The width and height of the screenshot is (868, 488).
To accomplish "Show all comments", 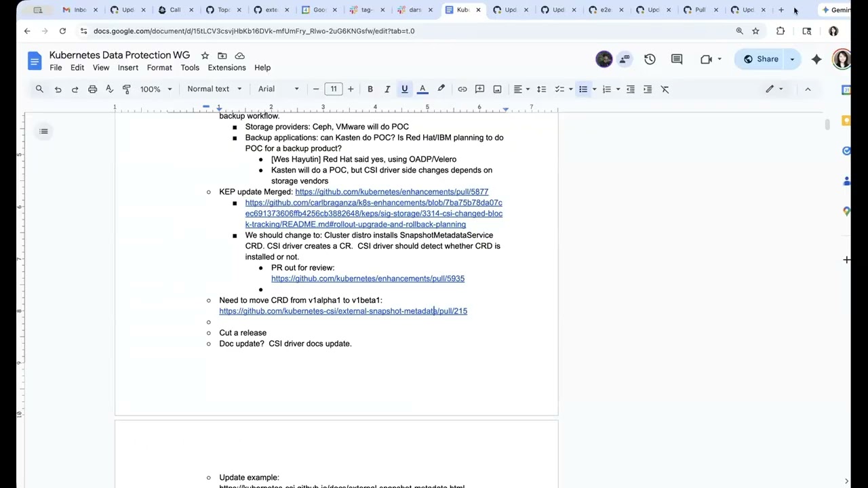I will point(677,59).
